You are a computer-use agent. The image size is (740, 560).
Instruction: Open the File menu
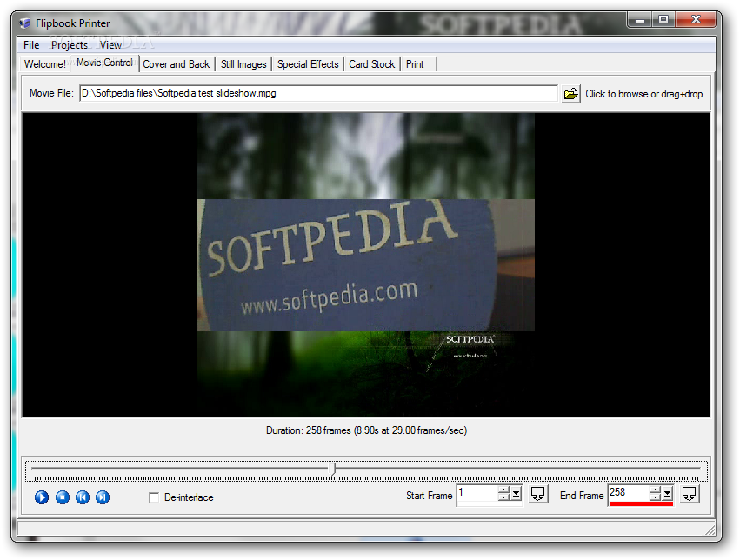[x=31, y=45]
